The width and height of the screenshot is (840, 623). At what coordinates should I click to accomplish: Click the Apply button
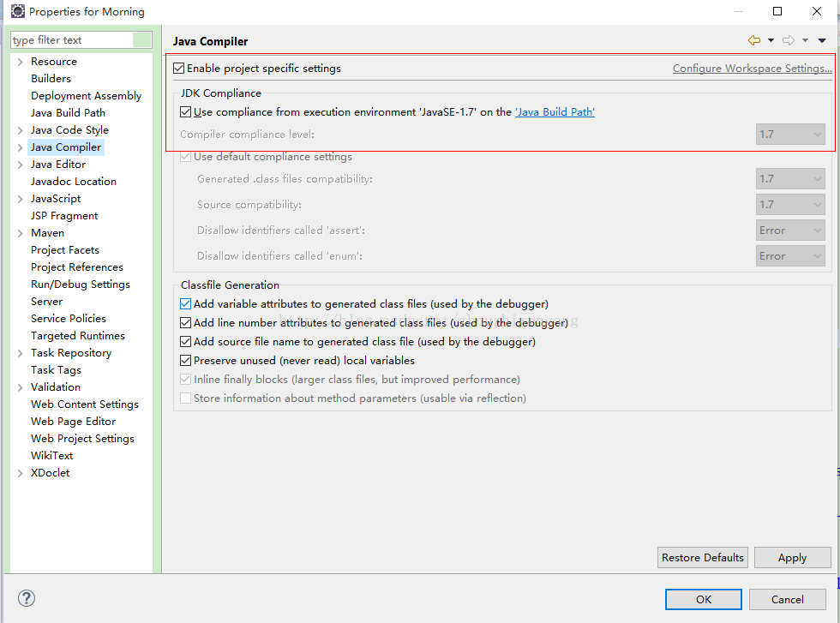point(792,558)
